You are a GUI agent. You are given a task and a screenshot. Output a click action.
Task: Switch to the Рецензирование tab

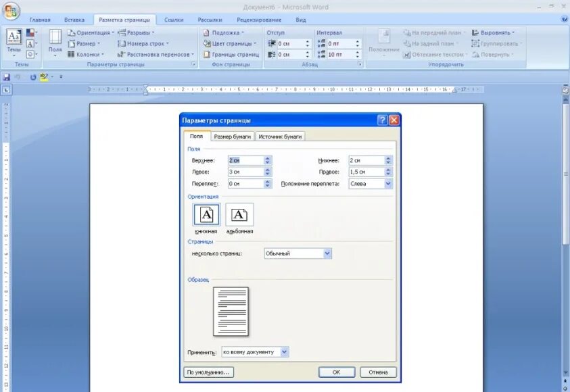(x=259, y=20)
